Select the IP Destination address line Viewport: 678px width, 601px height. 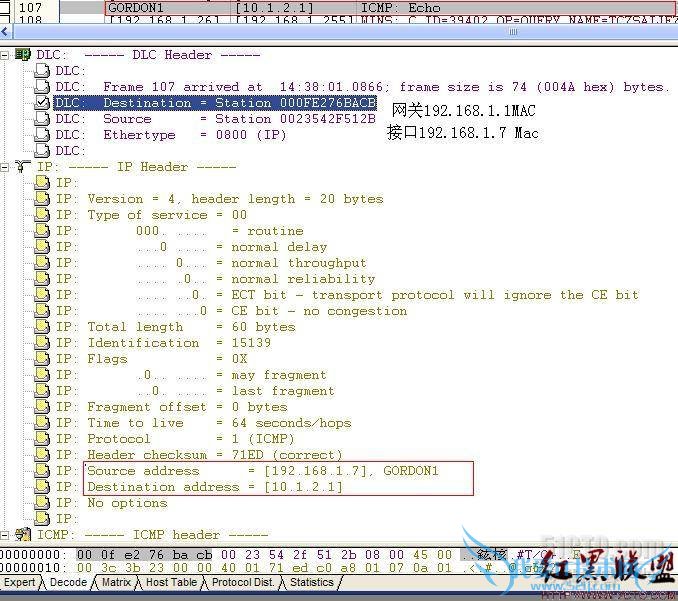pyautogui.click(x=214, y=487)
